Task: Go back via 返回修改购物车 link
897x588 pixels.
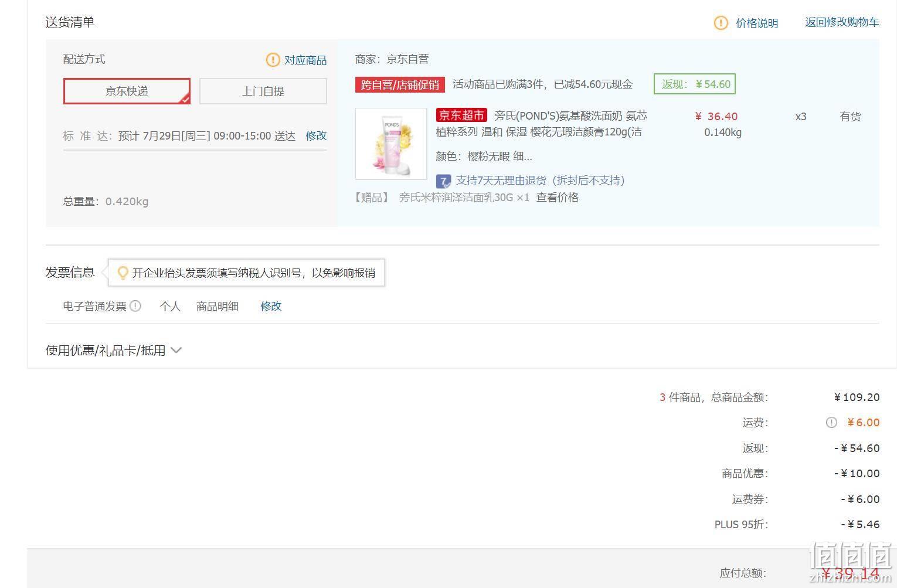Action: click(842, 22)
